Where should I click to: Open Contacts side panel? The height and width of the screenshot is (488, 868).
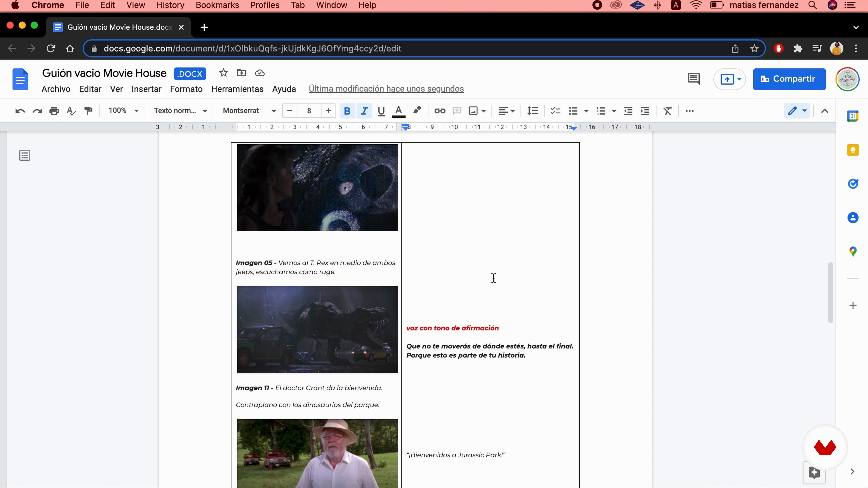(853, 218)
